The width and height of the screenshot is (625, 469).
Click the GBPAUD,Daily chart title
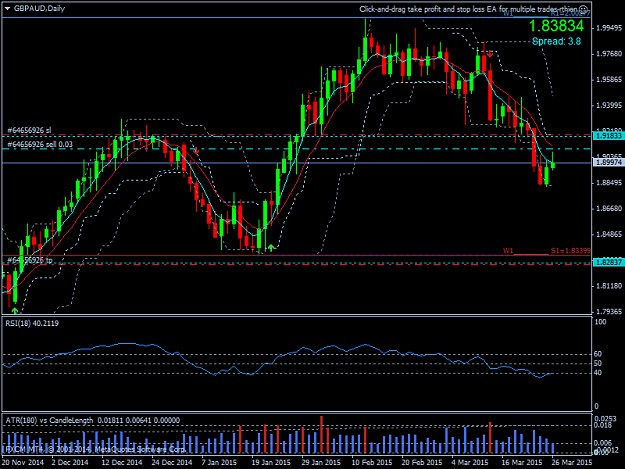point(39,8)
